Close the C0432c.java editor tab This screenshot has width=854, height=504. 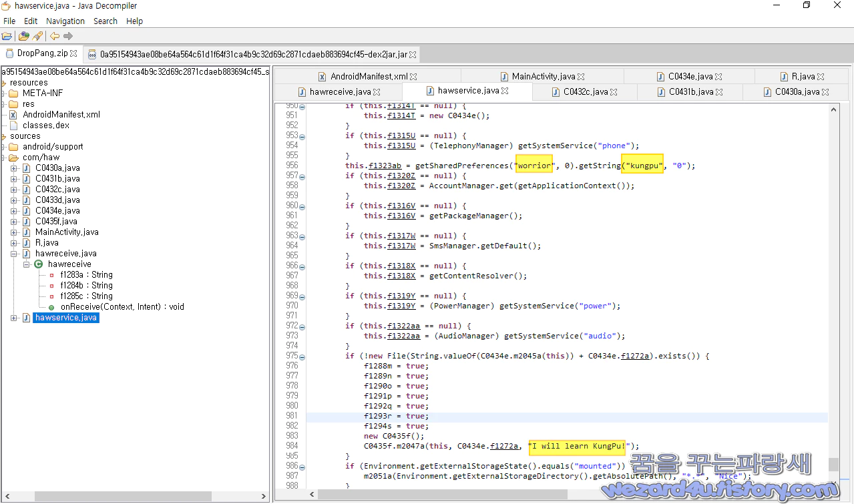[614, 91]
